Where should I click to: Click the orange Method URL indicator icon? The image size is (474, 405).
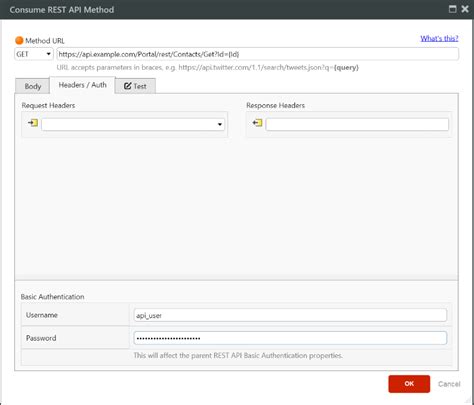pos(19,41)
